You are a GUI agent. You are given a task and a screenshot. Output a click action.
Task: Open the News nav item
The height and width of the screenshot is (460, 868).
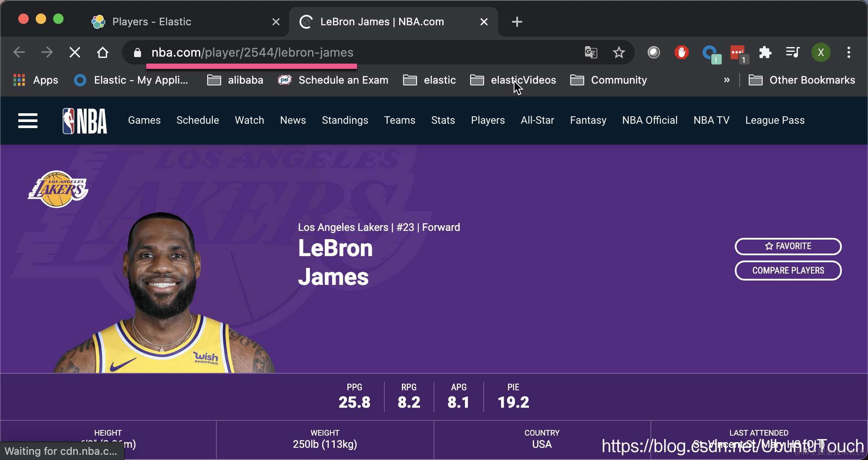pos(293,120)
